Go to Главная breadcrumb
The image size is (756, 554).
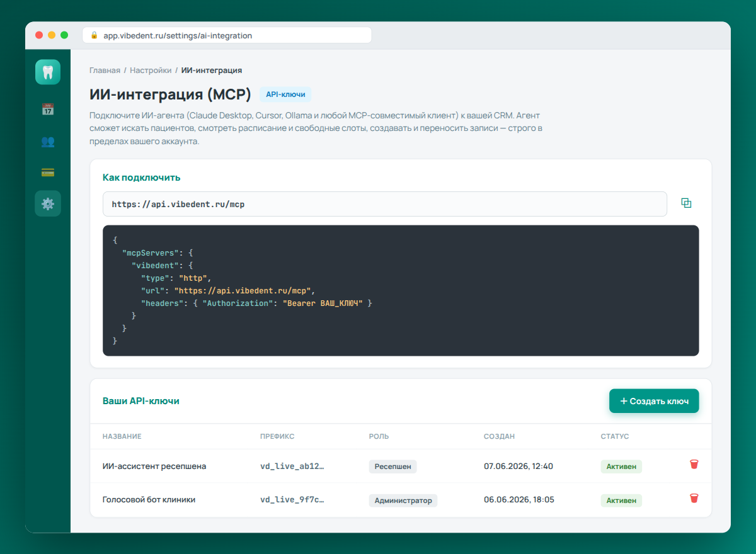click(105, 71)
